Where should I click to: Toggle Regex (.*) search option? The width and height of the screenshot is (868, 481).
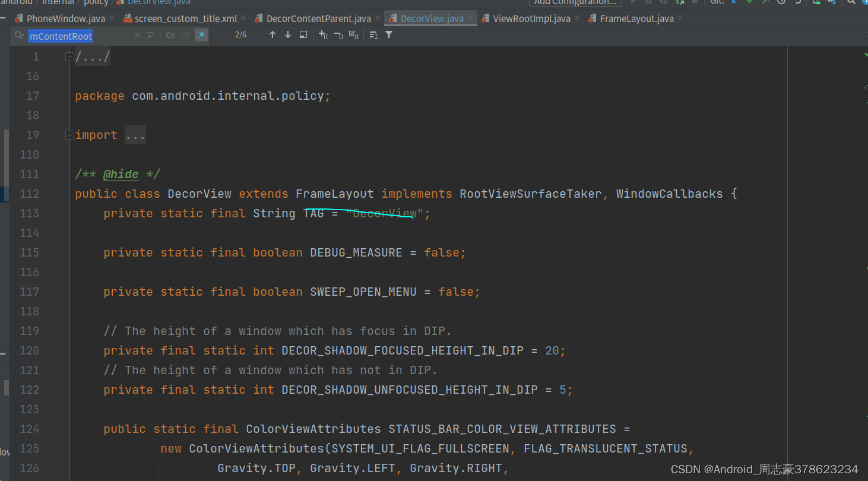tap(201, 36)
